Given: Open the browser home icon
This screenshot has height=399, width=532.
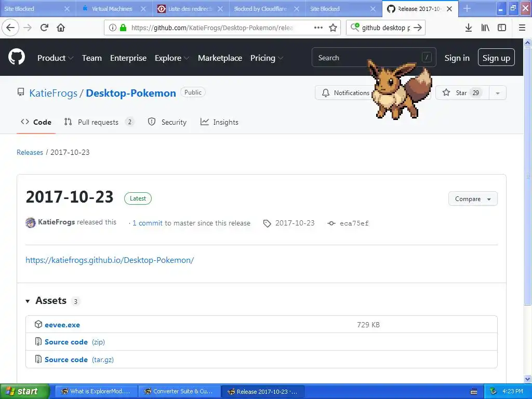Looking at the screenshot, I should [61, 28].
